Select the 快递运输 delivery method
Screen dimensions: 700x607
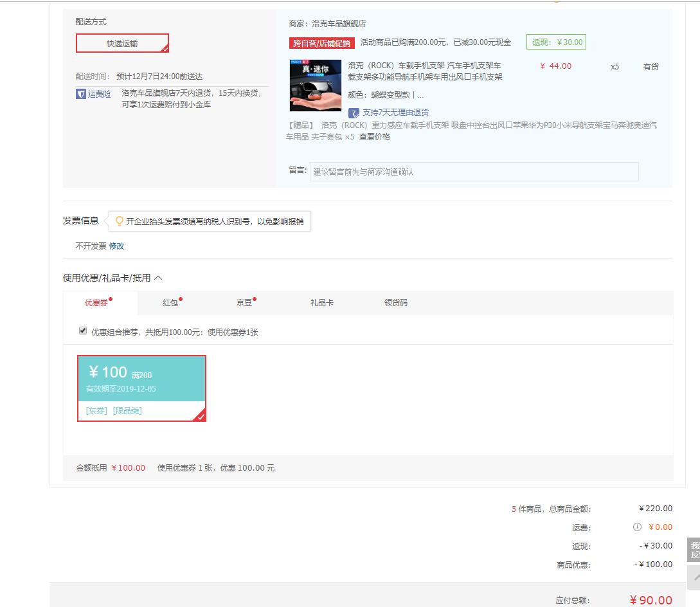click(122, 43)
